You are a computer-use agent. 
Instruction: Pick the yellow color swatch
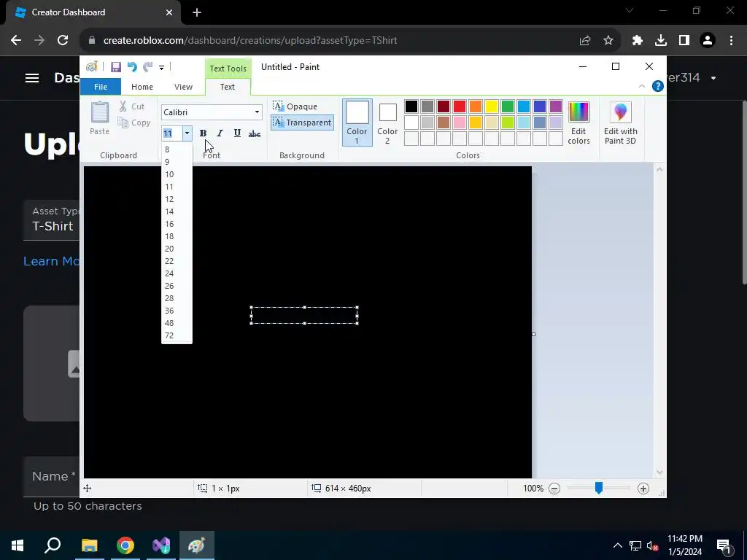click(x=491, y=106)
